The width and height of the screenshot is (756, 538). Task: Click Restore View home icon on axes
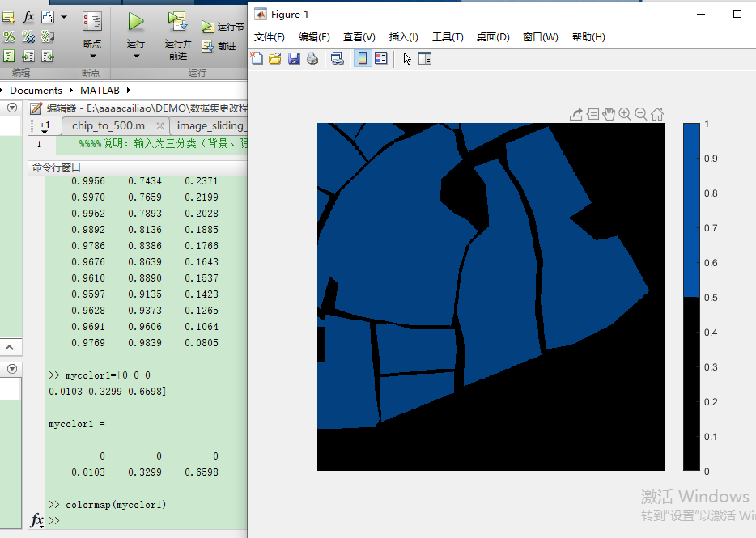coord(657,114)
